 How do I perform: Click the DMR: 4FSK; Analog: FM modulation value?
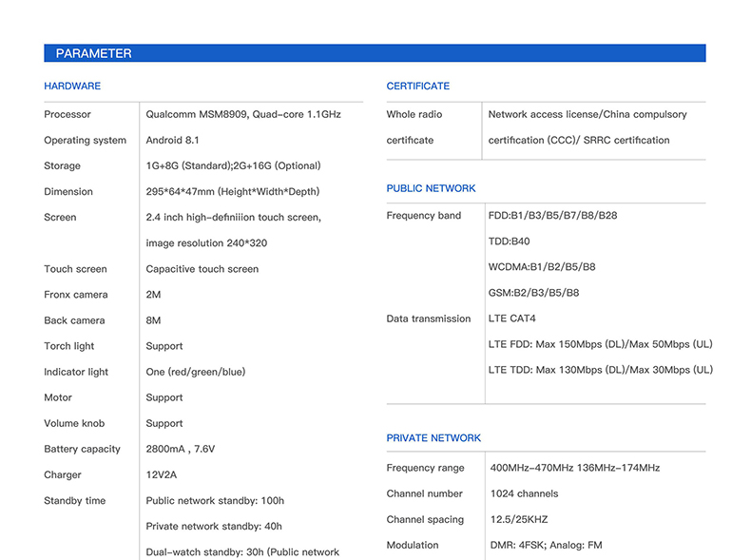click(x=546, y=546)
